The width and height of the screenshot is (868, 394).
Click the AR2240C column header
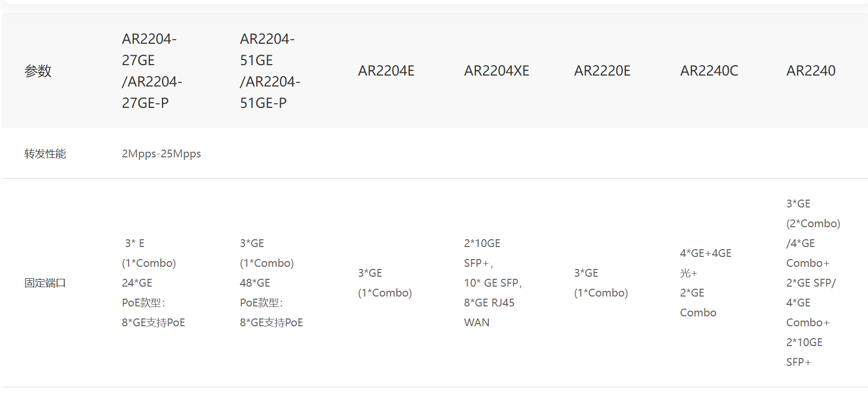tap(709, 71)
